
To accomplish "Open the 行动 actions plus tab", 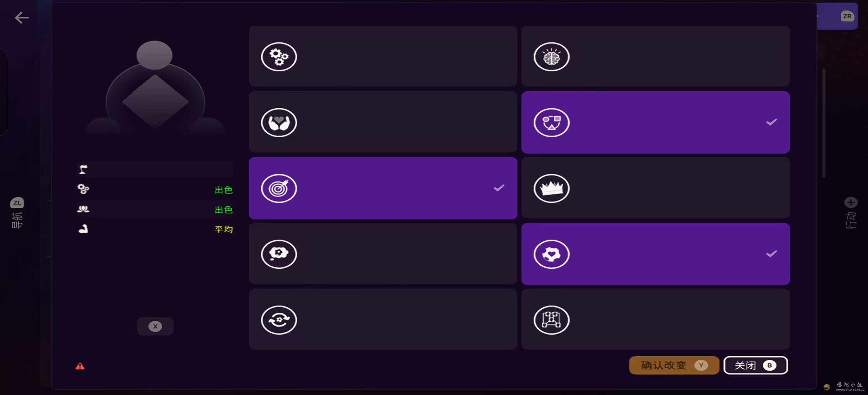I will point(851,213).
